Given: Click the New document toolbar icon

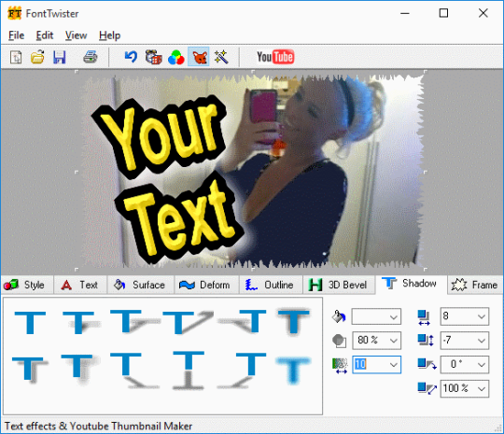Looking at the screenshot, I should pos(16,57).
